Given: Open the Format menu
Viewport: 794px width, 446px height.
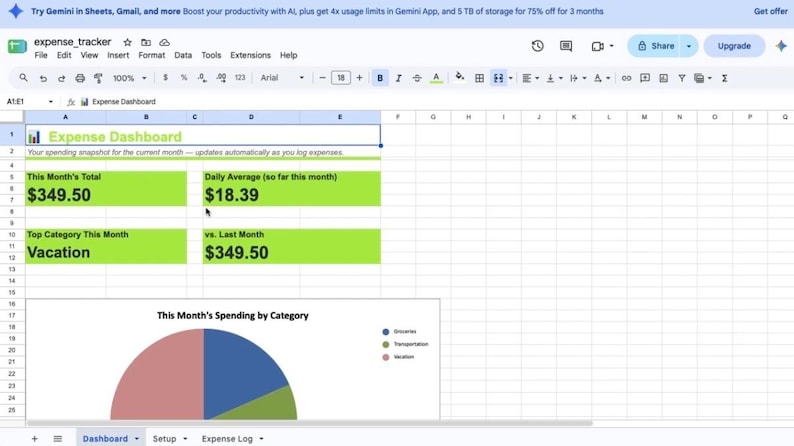Looking at the screenshot, I should click(x=151, y=55).
